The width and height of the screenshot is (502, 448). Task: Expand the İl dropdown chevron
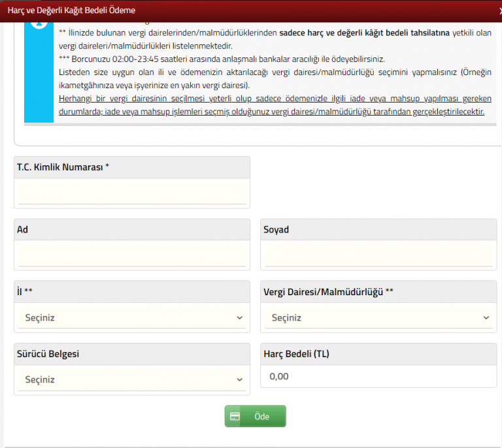pos(239,318)
